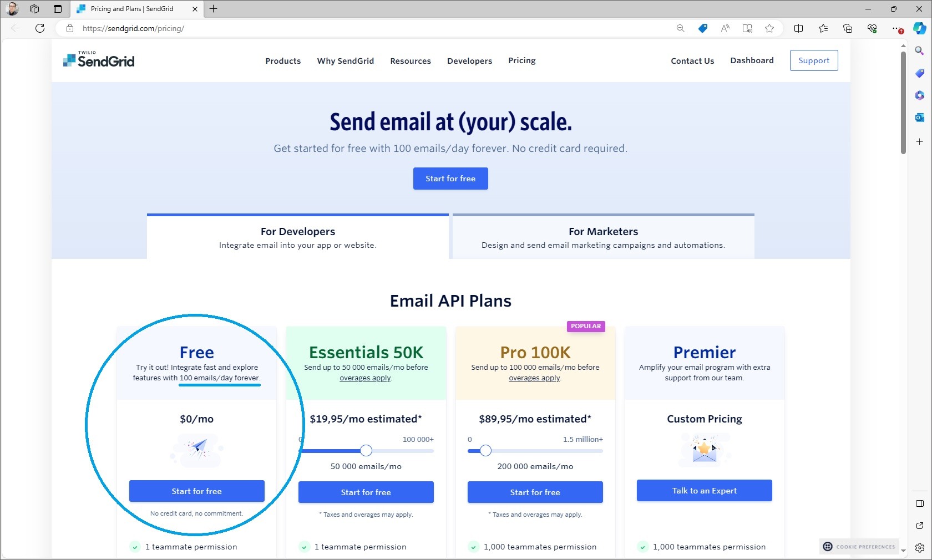Click the Premier star envelope illustration
Image resolution: width=932 pixels, height=560 pixels.
click(705, 450)
